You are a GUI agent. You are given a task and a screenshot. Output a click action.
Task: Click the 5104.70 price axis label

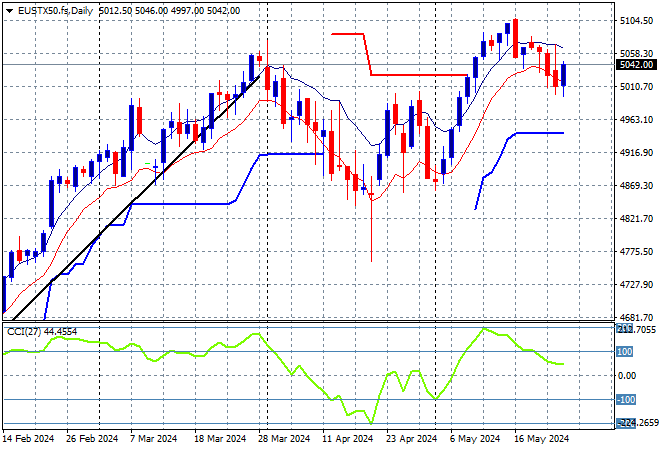(638, 21)
